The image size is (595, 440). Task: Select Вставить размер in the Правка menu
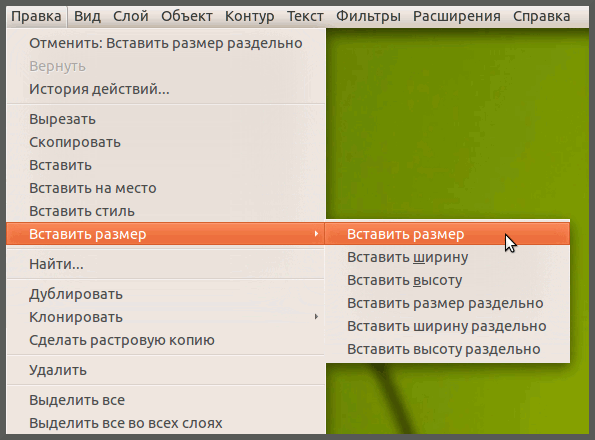coord(166,234)
